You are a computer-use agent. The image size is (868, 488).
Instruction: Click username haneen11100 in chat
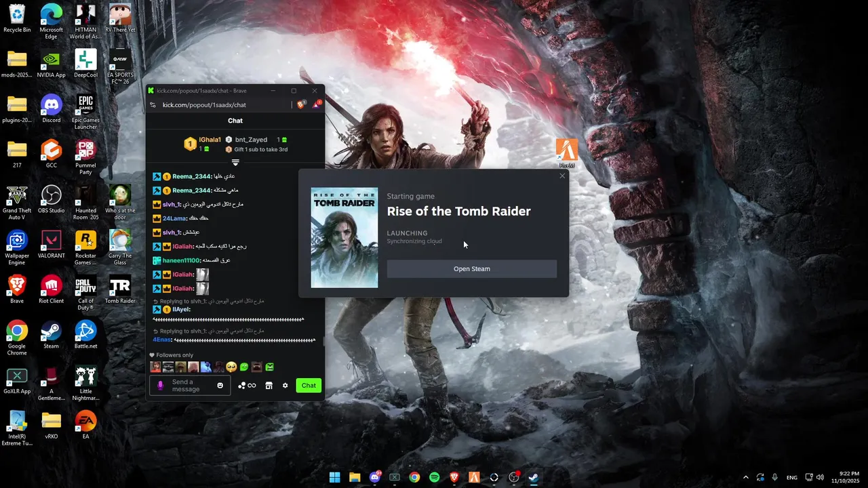[x=181, y=260]
